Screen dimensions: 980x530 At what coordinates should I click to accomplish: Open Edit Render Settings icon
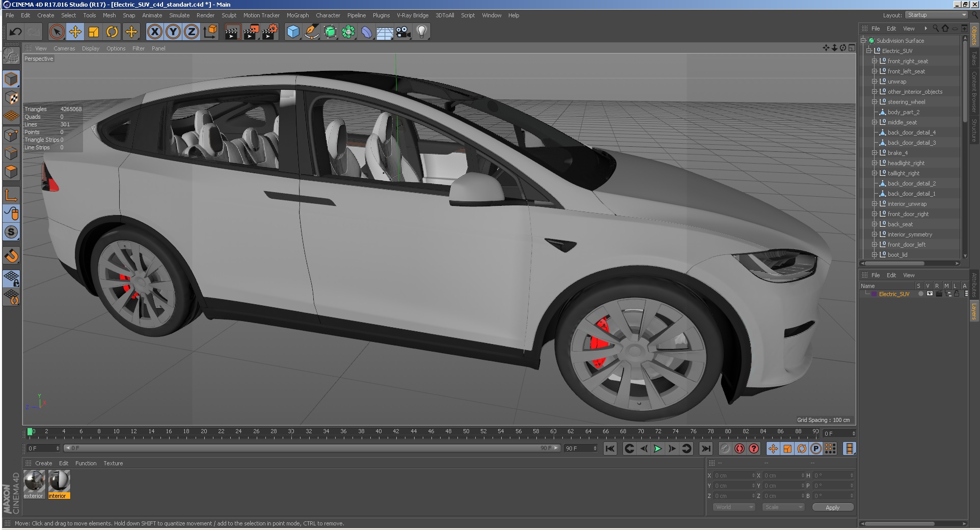(270, 32)
